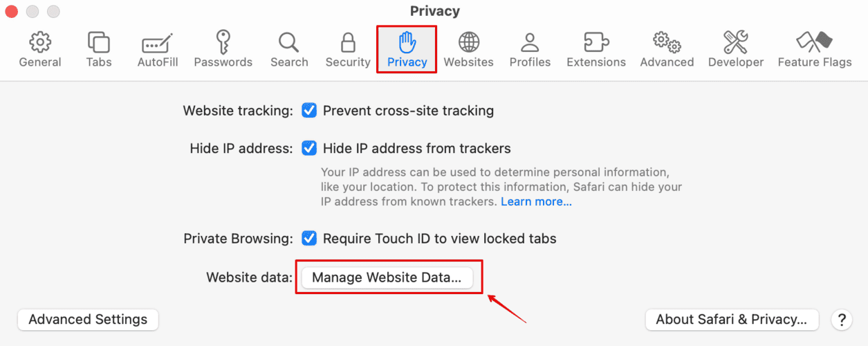Open Developer tools icon
The image size is (868, 346).
[736, 43]
